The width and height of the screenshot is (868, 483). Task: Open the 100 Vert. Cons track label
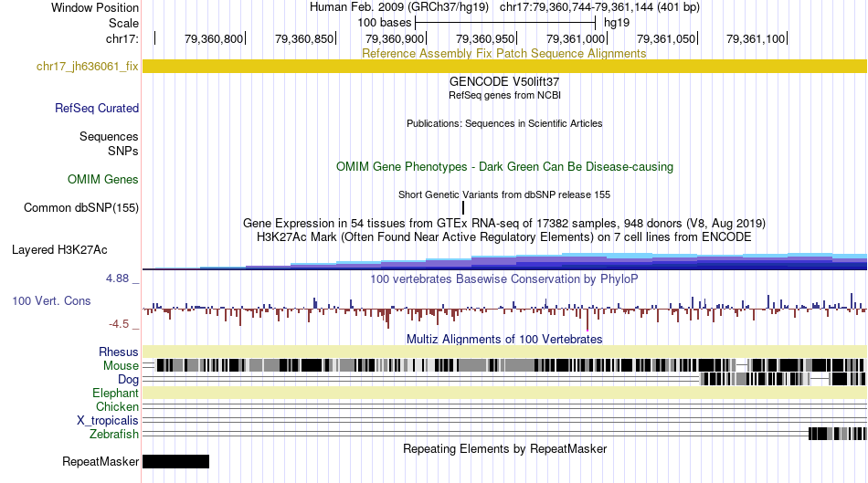(51, 301)
